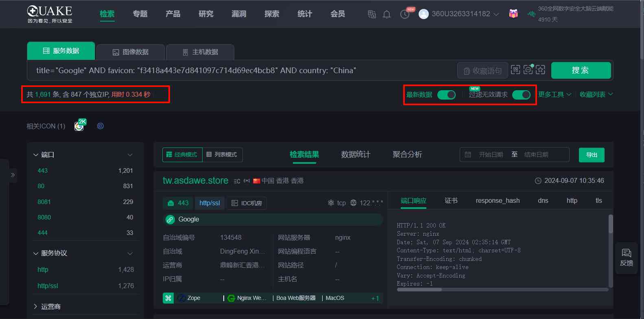Click the 导出 export button
This screenshot has width=644, height=319.
tap(592, 155)
